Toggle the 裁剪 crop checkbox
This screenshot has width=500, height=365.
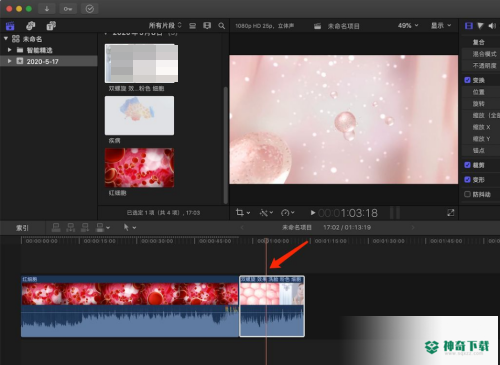(x=467, y=165)
